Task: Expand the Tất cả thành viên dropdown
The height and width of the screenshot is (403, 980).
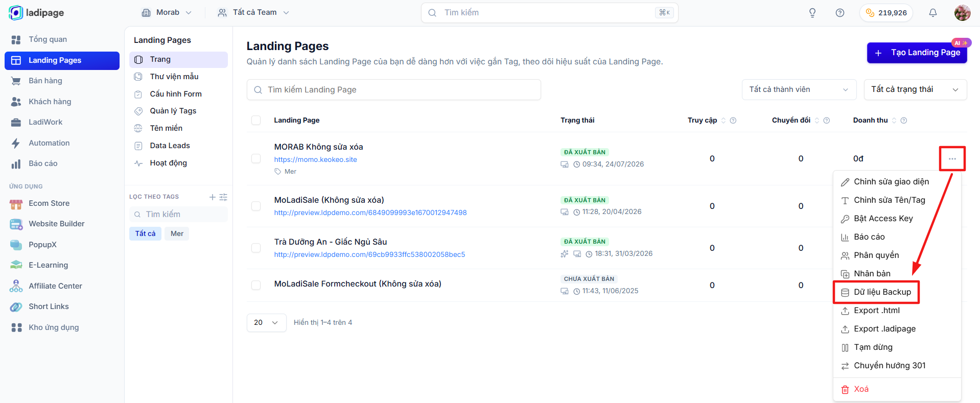Action: click(799, 89)
